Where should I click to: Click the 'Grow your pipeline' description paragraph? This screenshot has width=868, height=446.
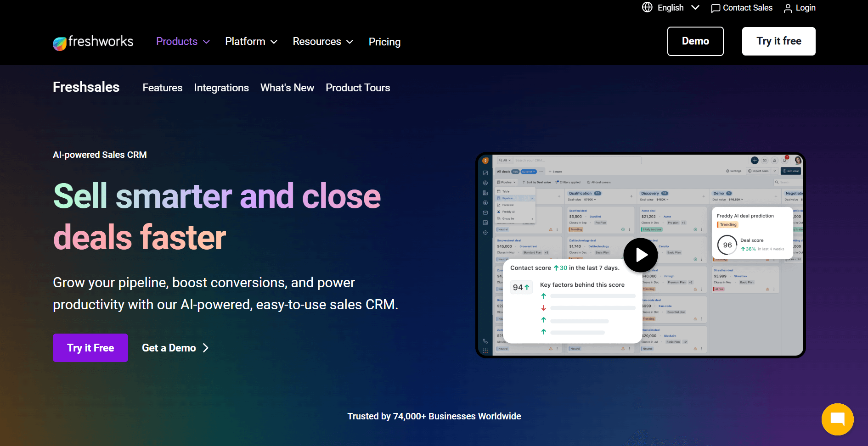click(x=225, y=293)
